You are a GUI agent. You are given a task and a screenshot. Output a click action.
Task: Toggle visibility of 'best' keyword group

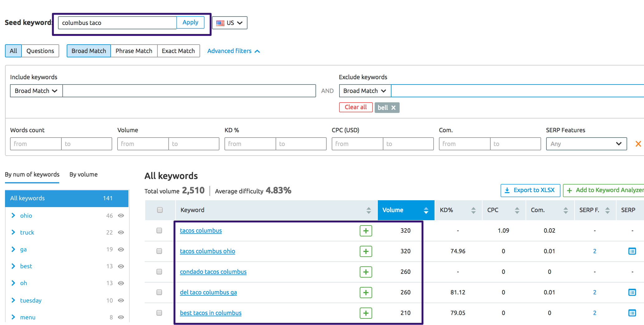point(121,266)
